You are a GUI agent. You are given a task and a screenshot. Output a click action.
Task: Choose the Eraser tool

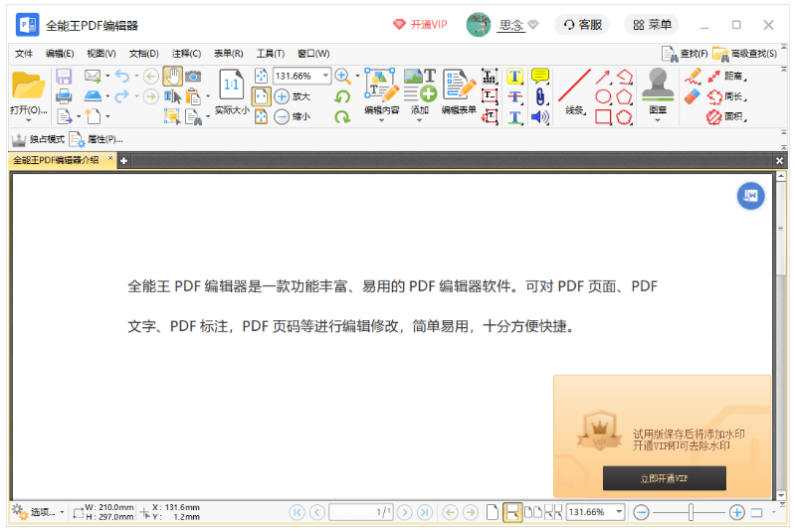[693, 96]
